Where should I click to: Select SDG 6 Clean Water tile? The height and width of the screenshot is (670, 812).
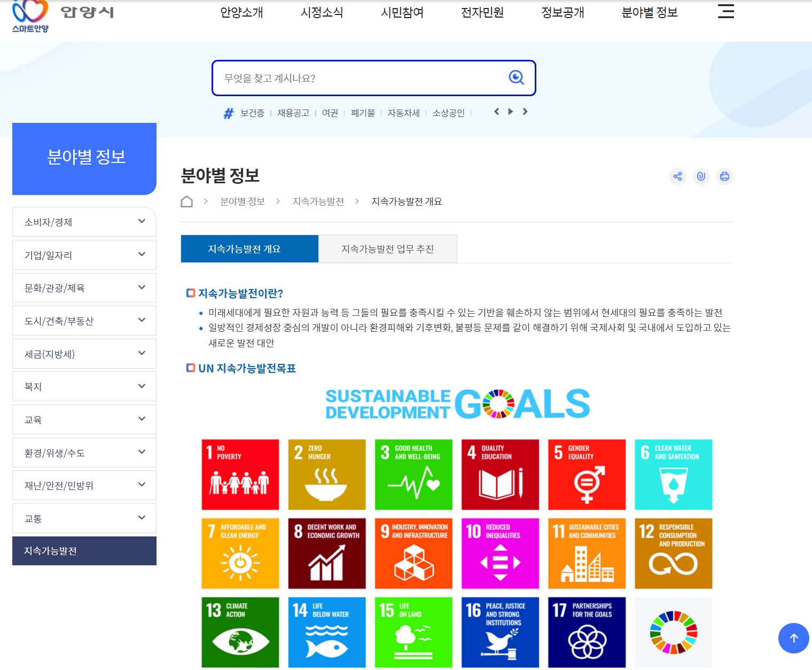[x=674, y=474]
